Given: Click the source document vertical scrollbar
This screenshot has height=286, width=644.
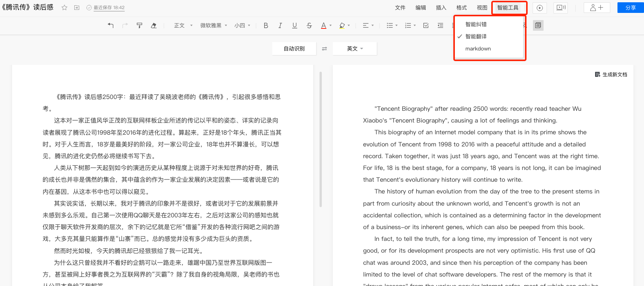Looking at the screenshot, I should [321, 139].
